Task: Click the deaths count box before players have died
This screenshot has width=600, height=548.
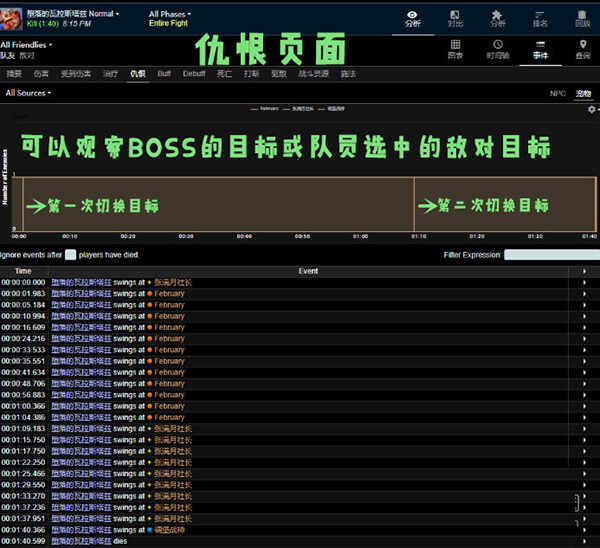Action: (x=70, y=255)
